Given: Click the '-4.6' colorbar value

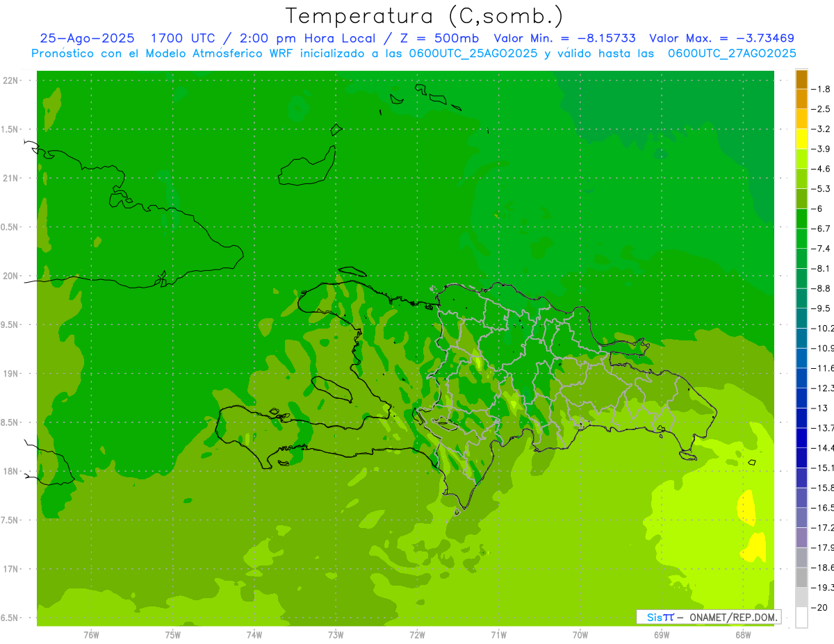Looking at the screenshot, I should tap(820, 169).
